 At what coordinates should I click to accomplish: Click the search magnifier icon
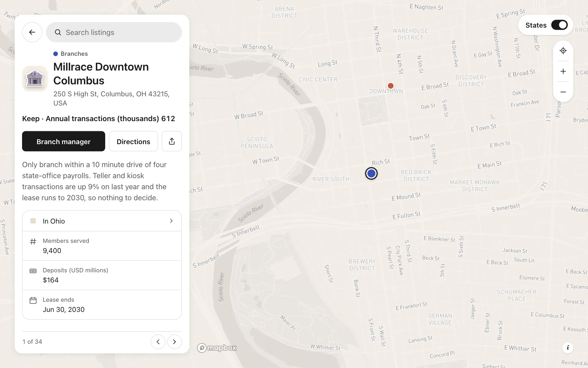click(x=58, y=32)
